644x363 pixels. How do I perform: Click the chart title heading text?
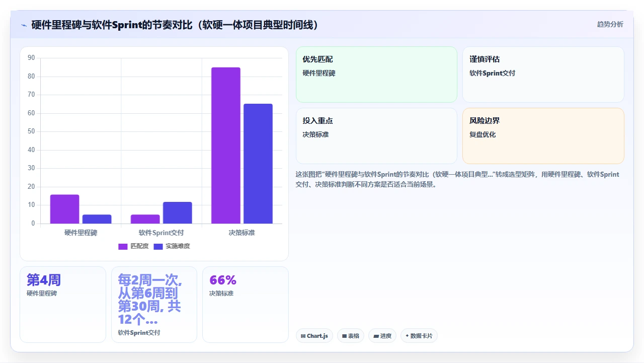[175, 25]
